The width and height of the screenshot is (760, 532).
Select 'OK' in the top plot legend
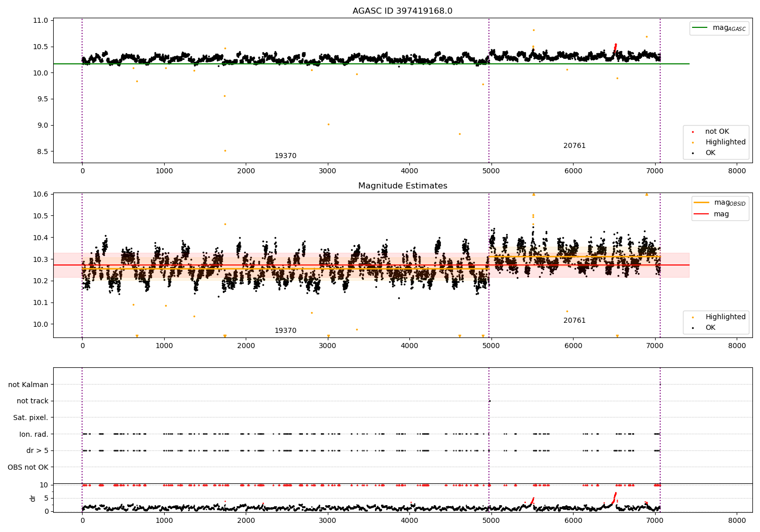[710, 153]
